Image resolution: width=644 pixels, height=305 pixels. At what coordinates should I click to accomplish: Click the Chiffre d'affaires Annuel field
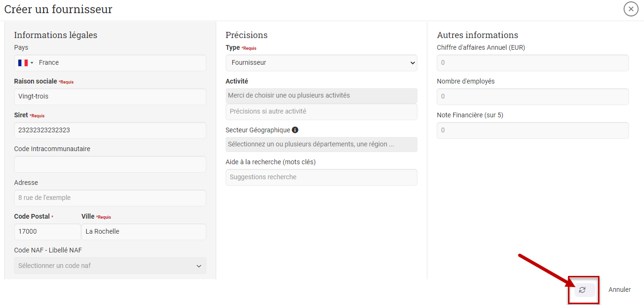pyautogui.click(x=532, y=63)
